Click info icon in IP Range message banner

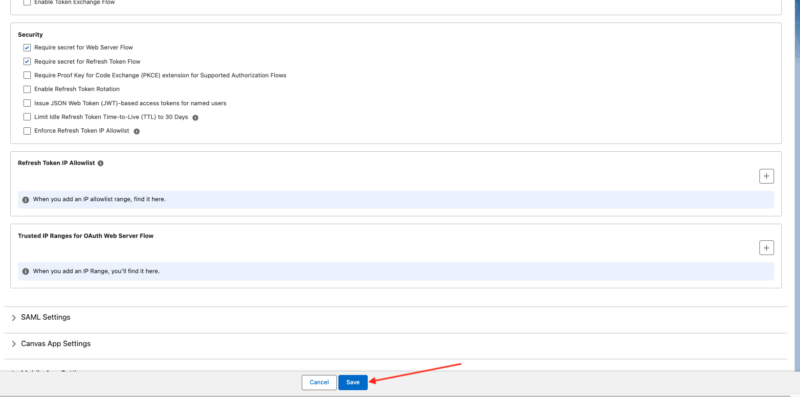tap(26, 271)
